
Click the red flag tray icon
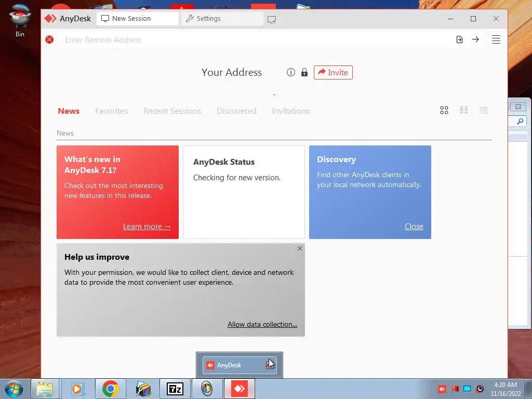tap(455, 389)
